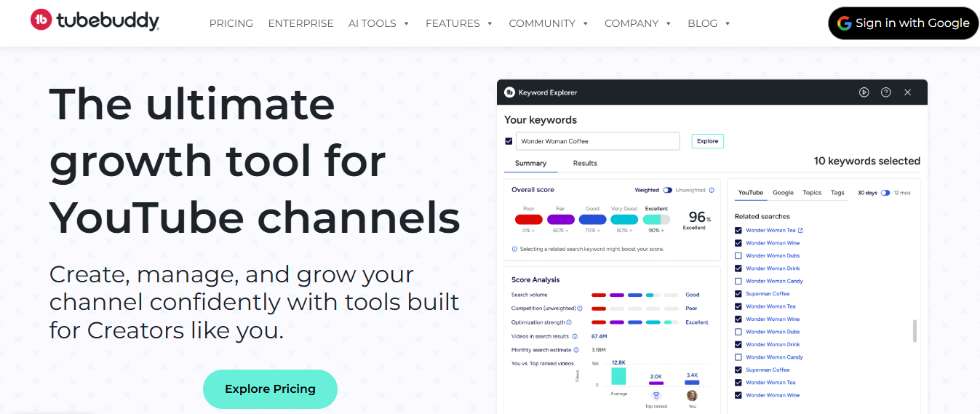980x414 pixels.
Task: Click the info icon beside Optimization strength
Action: coord(569,322)
